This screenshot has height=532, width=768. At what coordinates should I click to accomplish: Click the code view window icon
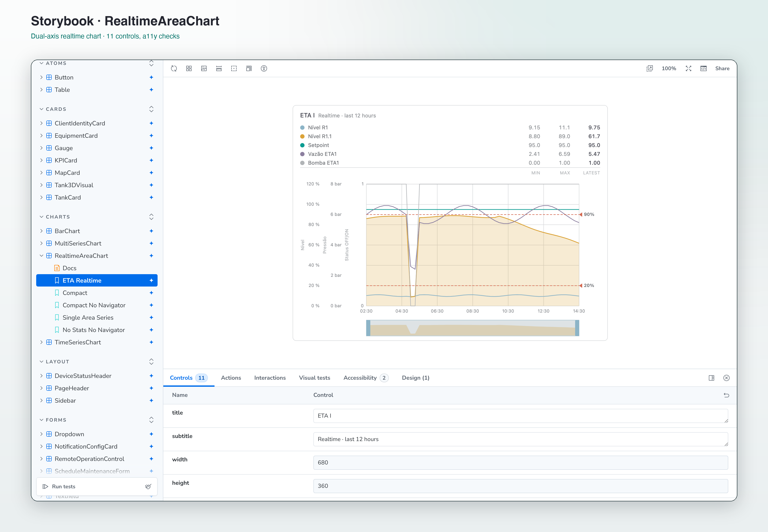click(703, 68)
